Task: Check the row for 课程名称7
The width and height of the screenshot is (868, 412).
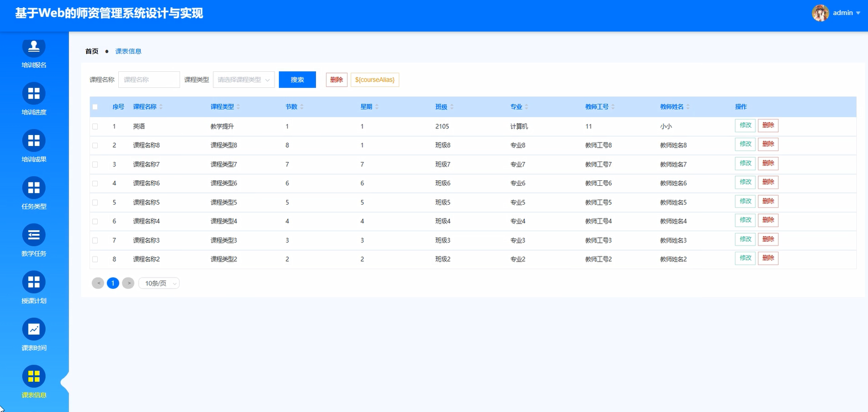Action: point(95,164)
